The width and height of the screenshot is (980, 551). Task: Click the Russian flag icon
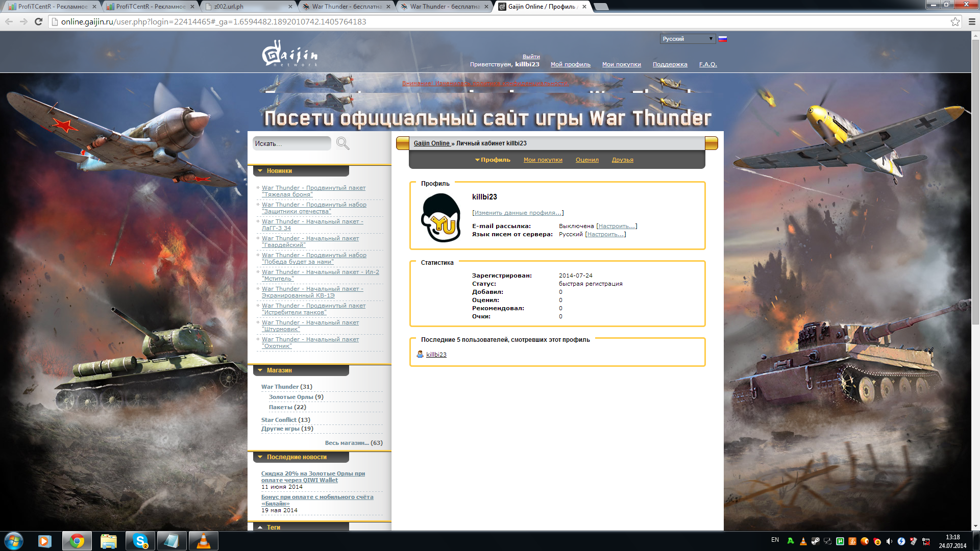click(723, 39)
